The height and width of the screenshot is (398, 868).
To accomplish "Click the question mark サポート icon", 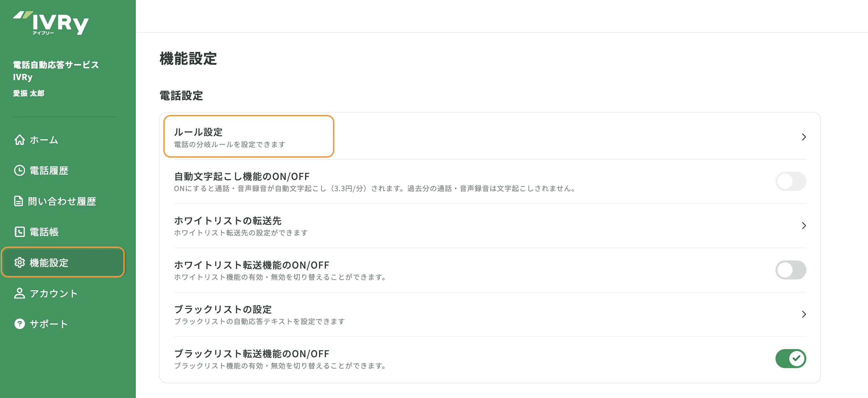I will 20,324.
